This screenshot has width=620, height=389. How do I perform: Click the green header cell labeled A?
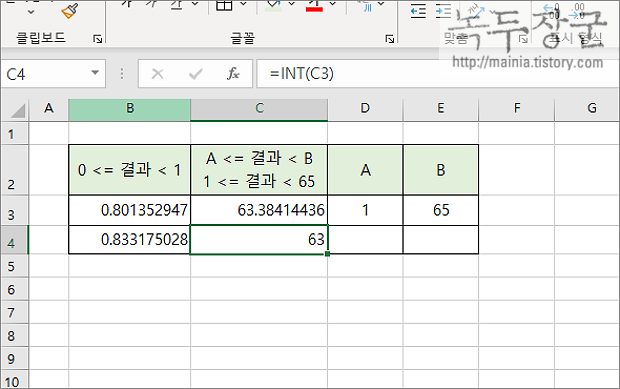365,170
